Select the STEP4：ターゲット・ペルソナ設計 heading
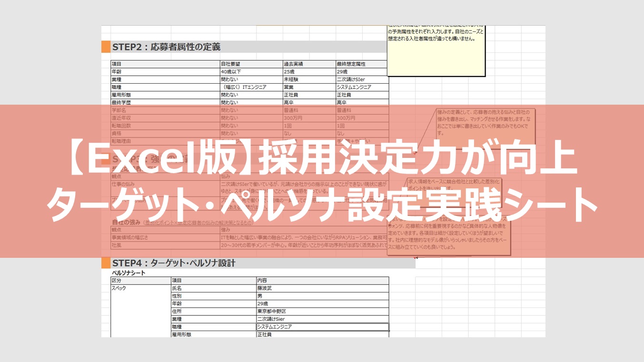 click(x=174, y=263)
